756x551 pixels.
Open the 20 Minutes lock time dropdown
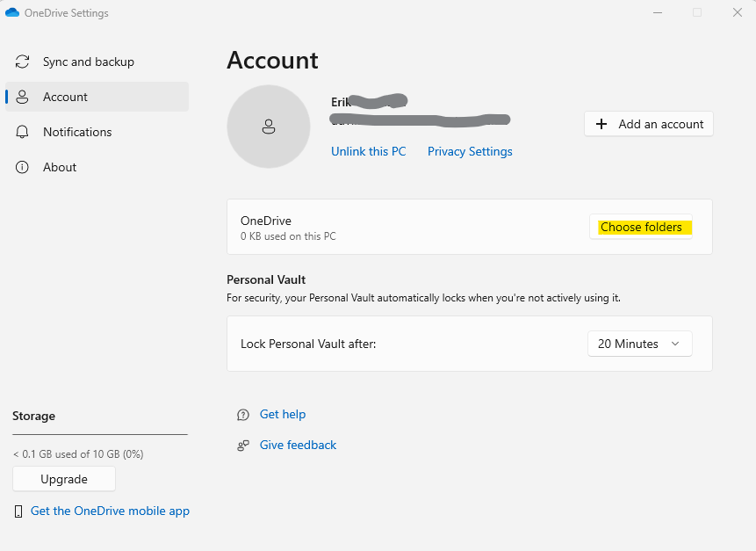point(640,344)
